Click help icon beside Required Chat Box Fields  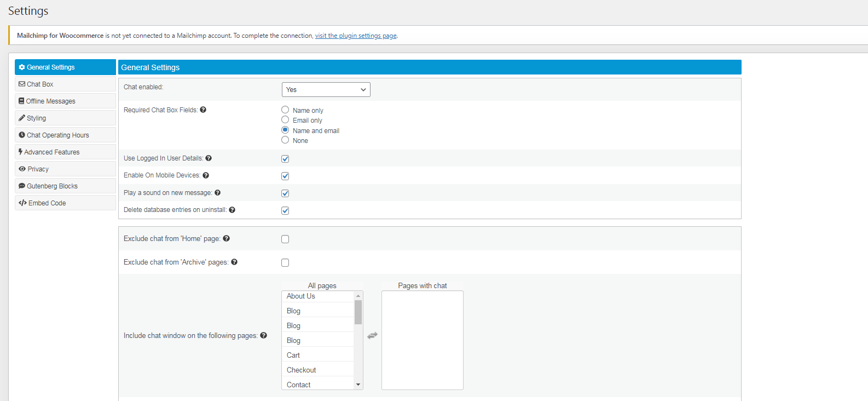point(203,110)
